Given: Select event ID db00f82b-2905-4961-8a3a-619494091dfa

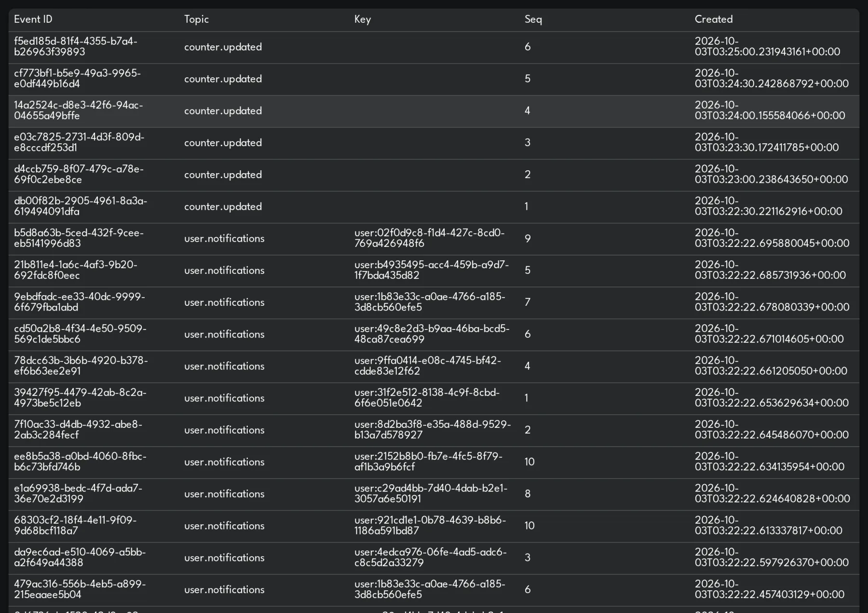Looking at the screenshot, I should (81, 206).
